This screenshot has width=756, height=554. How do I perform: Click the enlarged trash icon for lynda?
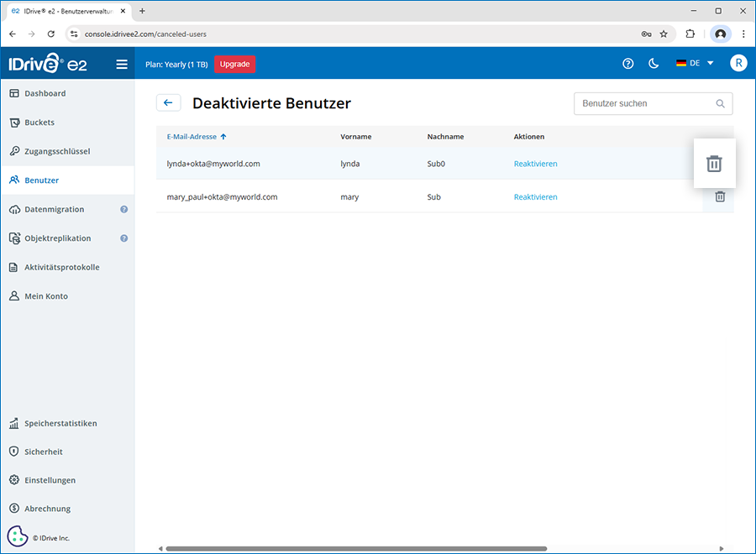tap(713, 164)
